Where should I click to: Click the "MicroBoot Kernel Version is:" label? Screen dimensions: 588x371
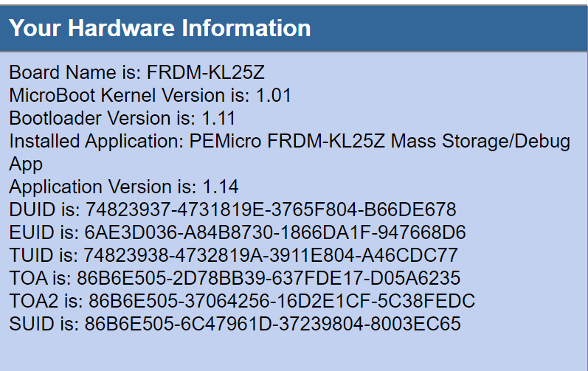130,96
